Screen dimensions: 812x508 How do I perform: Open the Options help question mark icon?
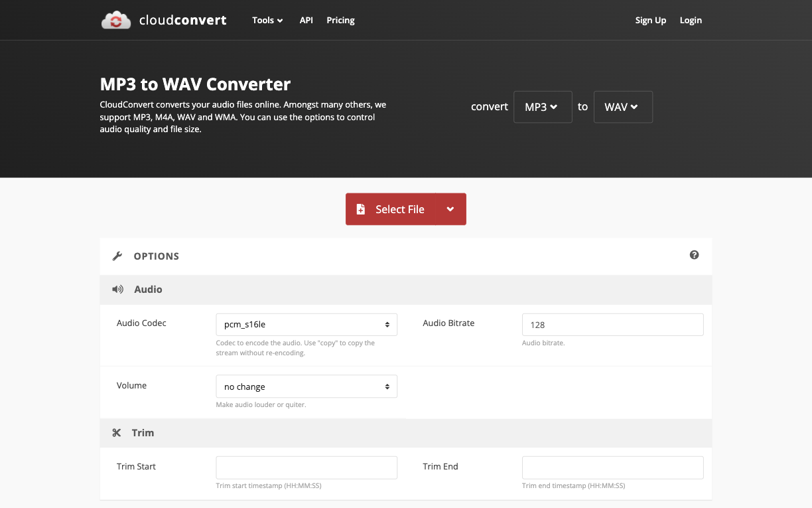click(x=694, y=255)
